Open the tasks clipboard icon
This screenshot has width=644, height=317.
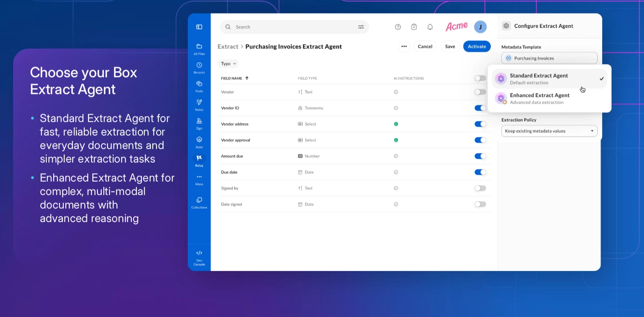coord(414,27)
